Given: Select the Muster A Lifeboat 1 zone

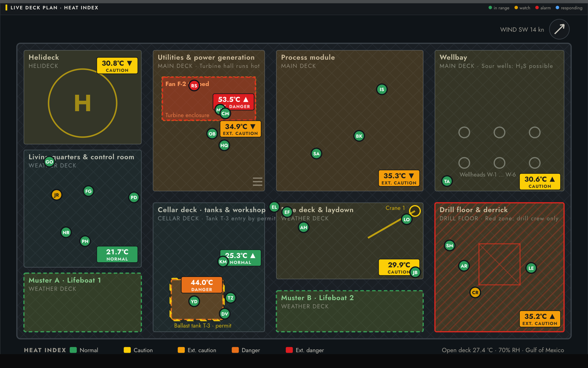Looking at the screenshot, I should (x=82, y=302).
